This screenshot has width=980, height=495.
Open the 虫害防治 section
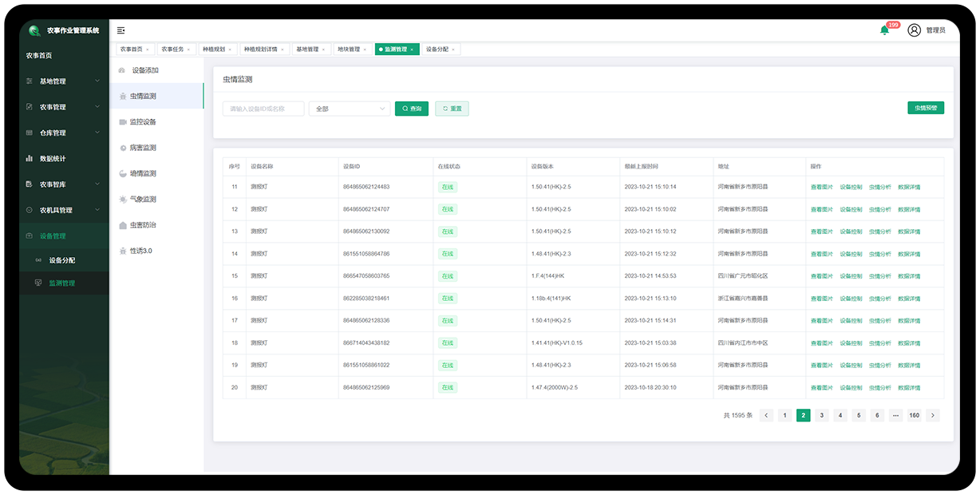(143, 225)
